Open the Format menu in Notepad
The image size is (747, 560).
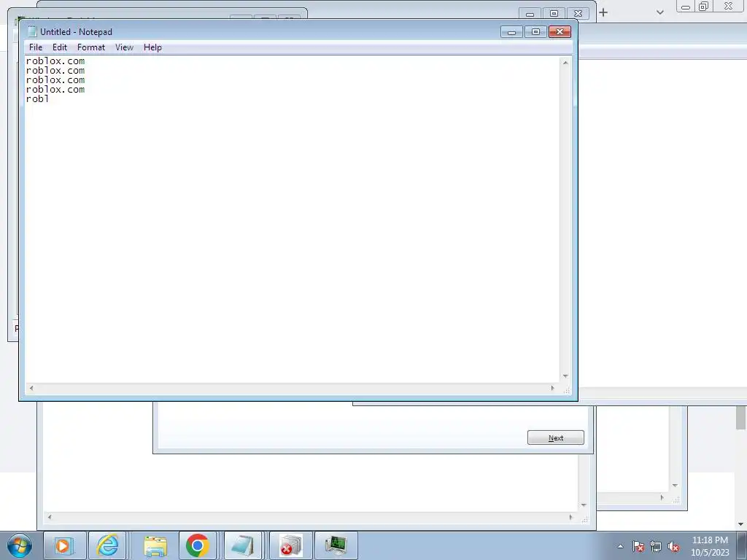coord(90,47)
